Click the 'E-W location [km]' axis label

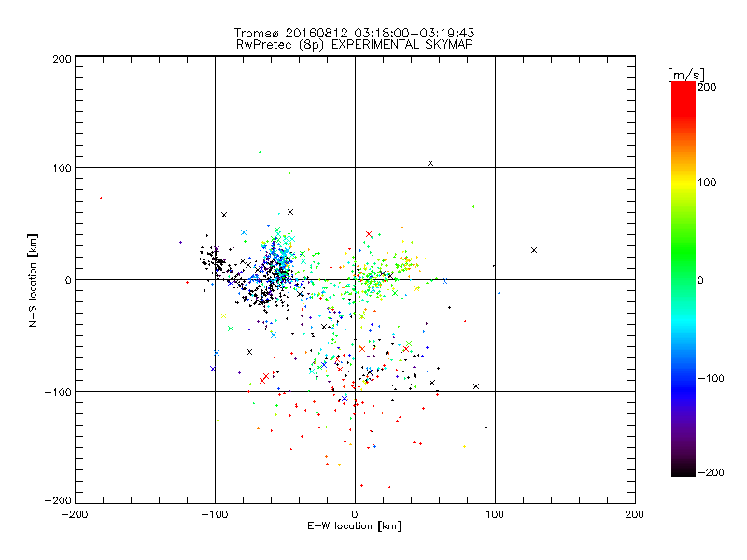point(355,526)
